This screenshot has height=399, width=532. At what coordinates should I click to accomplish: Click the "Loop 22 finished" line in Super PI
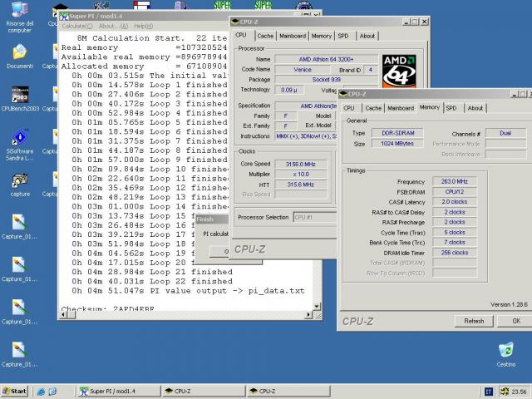click(152, 281)
